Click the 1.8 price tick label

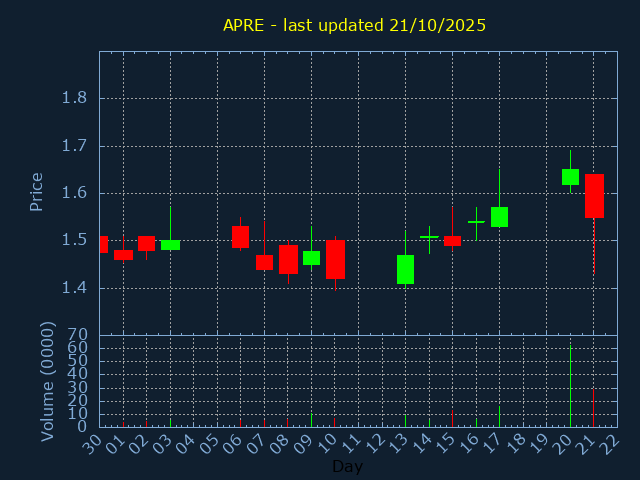pyautogui.click(x=74, y=98)
